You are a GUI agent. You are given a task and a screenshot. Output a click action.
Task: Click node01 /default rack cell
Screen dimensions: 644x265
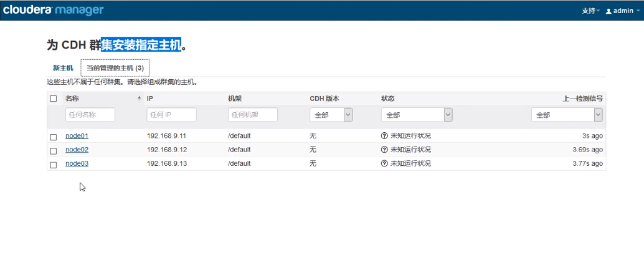pyautogui.click(x=239, y=136)
